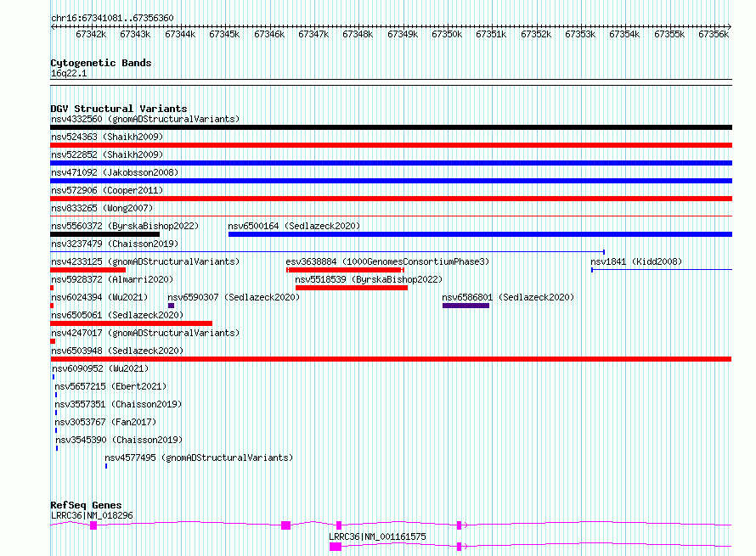Click the RefSeq Genes track title

coord(86,505)
